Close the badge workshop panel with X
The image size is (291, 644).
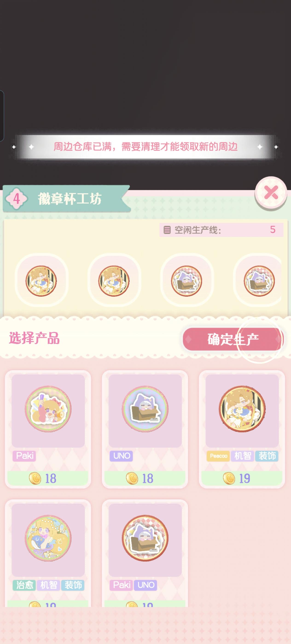point(271,193)
